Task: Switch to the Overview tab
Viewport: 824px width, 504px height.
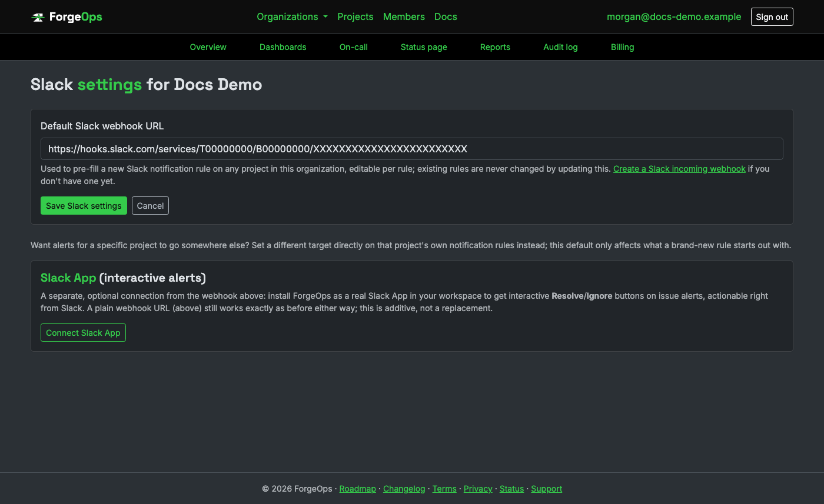Action: (208, 47)
